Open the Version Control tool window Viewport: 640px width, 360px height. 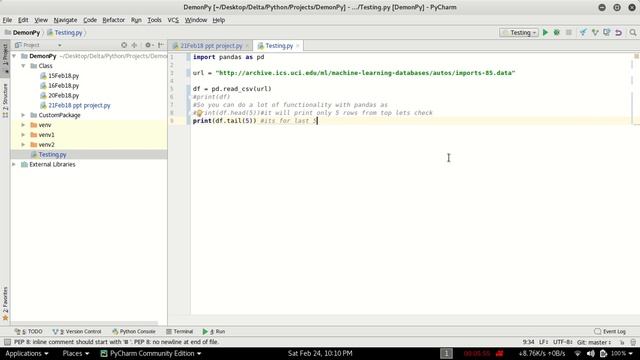pos(77,331)
